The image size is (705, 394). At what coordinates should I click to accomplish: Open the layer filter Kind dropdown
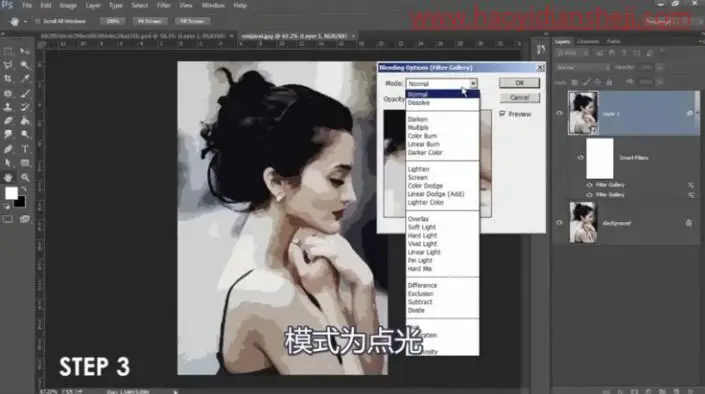[x=573, y=53]
